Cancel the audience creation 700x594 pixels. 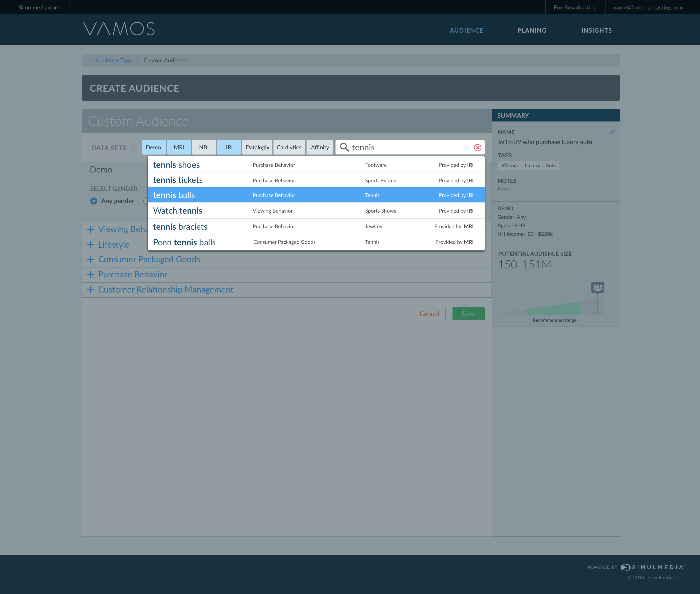[x=429, y=314]
